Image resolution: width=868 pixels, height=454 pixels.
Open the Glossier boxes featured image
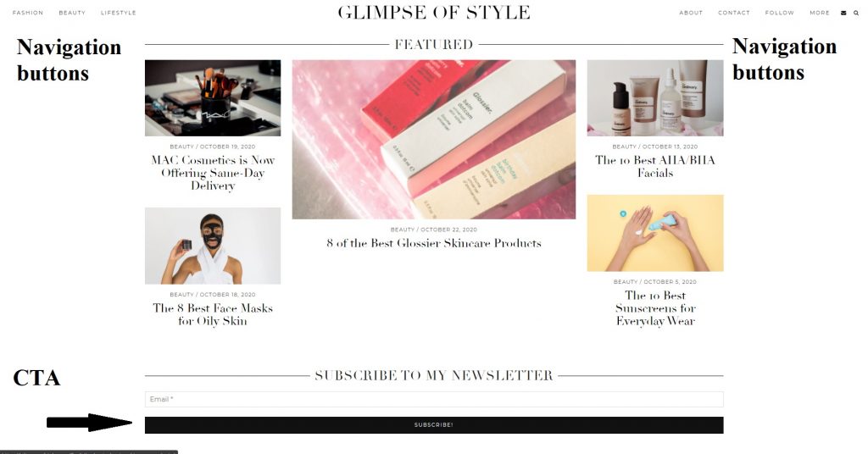[434, 140]
